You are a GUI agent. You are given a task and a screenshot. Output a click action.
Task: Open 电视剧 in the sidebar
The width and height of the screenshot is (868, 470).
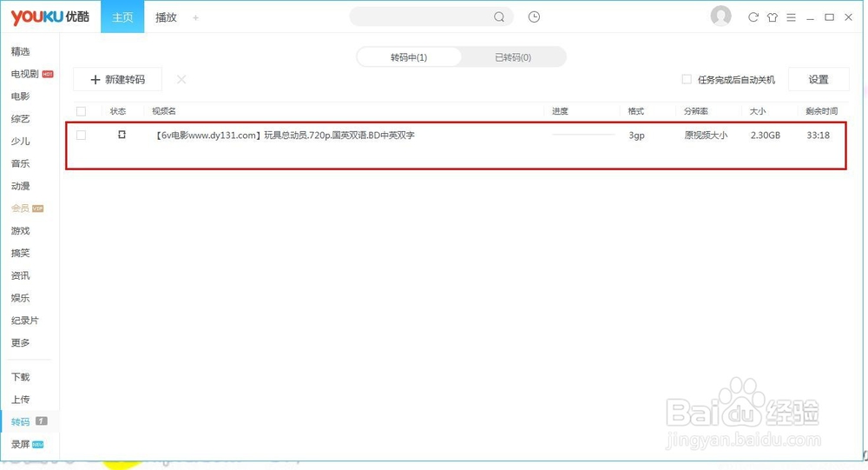click(x=24, y=74)
